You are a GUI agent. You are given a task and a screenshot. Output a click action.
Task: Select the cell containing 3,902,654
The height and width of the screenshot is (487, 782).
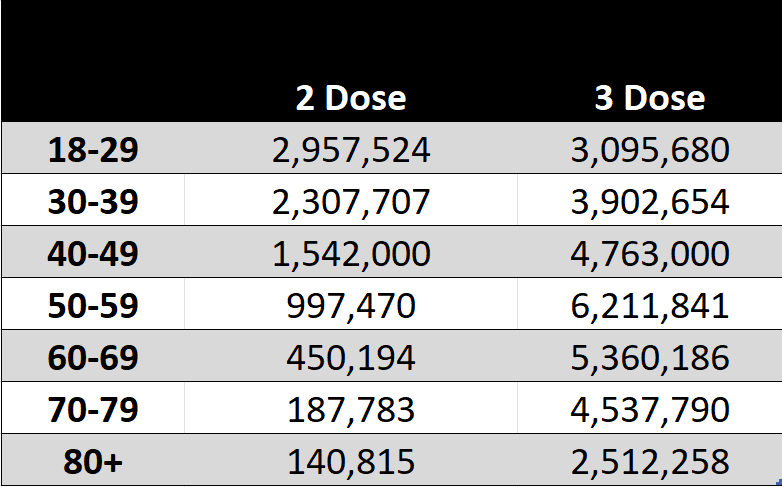pyautogui.click(x=650, y=202)
